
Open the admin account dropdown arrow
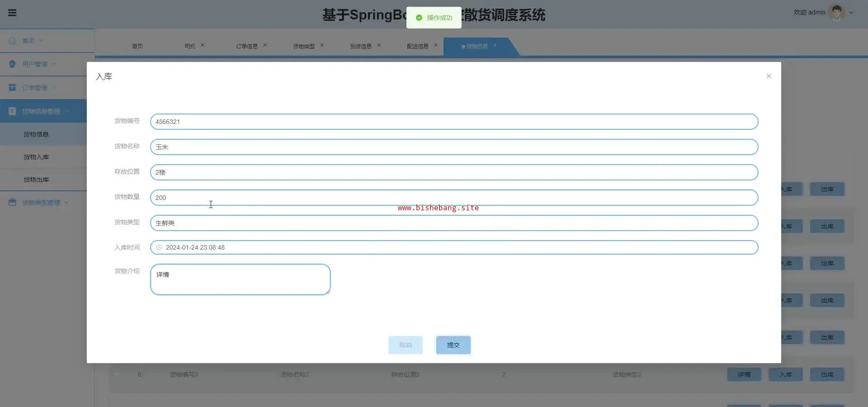pos(851,13)
